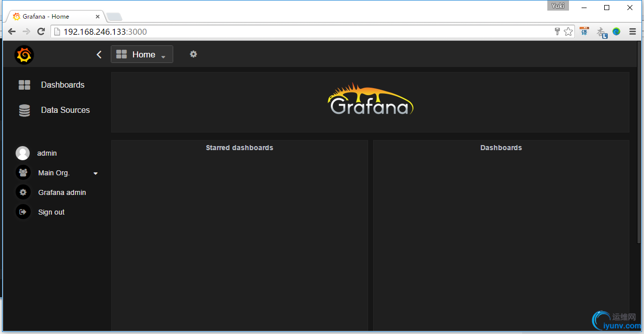
Task: Open dashboard settings gear next to Home
Action: pyautogui.click(x=193, y=54)
